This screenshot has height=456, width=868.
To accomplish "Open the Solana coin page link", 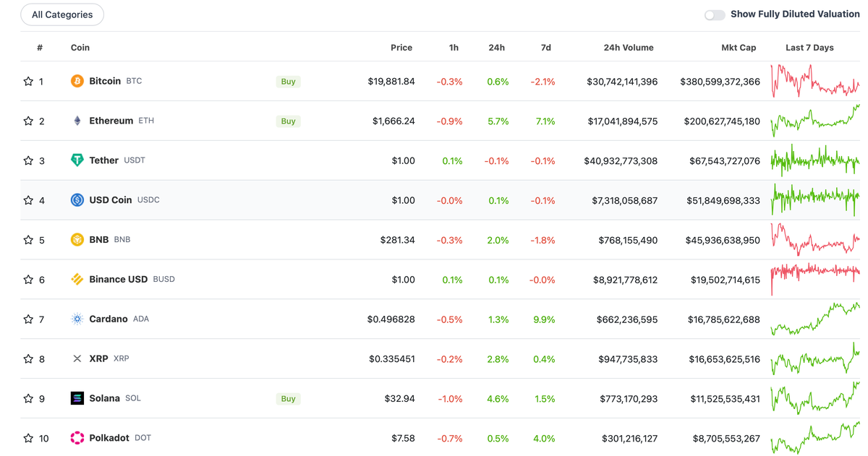I will pyautogui.click(x=105, y=398).
